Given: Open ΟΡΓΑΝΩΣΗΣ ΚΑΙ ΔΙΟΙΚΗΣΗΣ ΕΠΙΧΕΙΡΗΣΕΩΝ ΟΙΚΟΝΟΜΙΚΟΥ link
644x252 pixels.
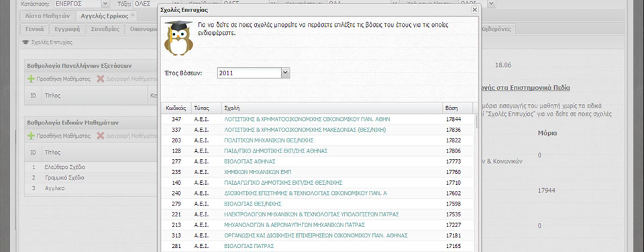Looking at the screenshot, I should 316,235.
